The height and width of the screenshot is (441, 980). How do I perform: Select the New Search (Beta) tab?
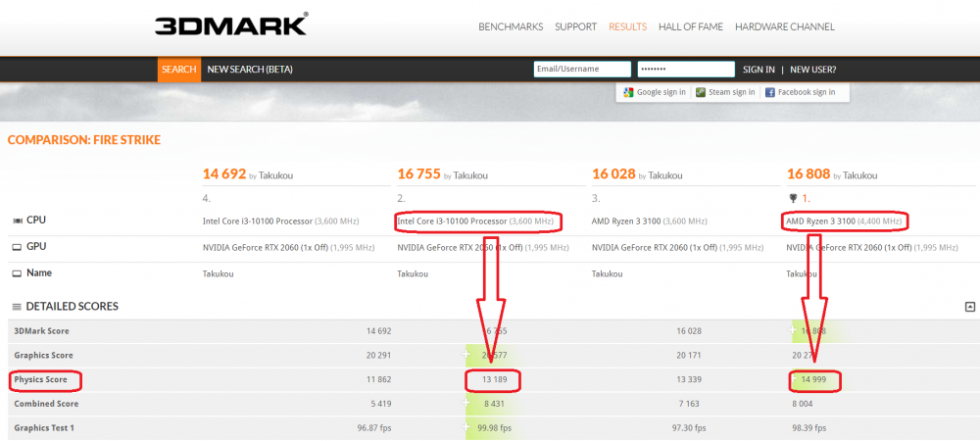(250, 70)
